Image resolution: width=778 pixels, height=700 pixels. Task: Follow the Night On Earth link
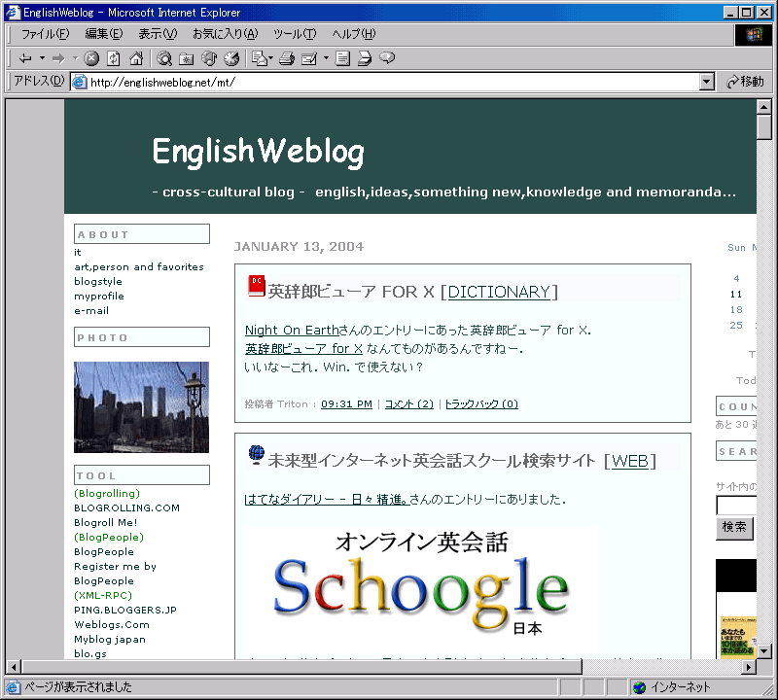pos(292,330)
